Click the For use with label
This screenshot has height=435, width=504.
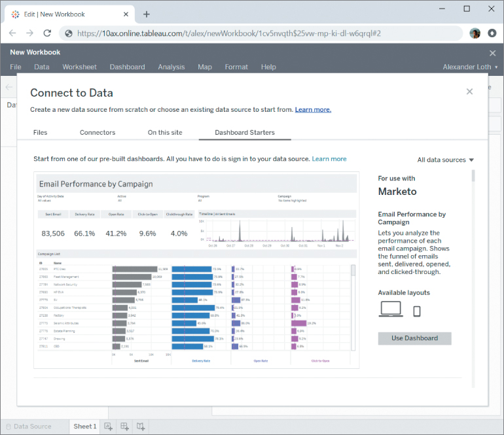(x=396, y=179)
